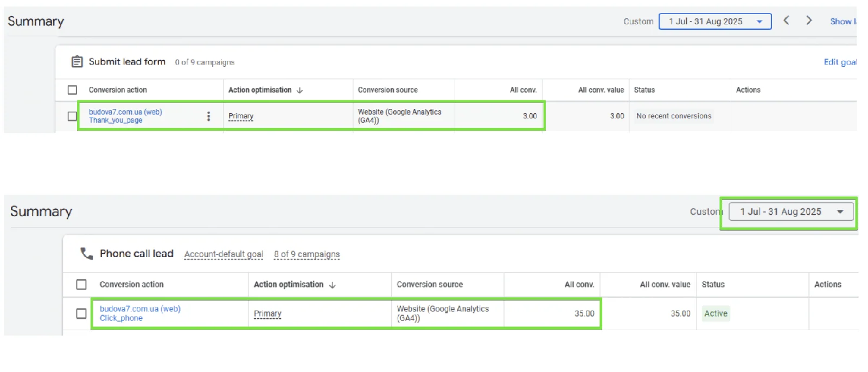Open the date range dropdown above Submit lead form
The image size is (868, 372).
(715, 22)
